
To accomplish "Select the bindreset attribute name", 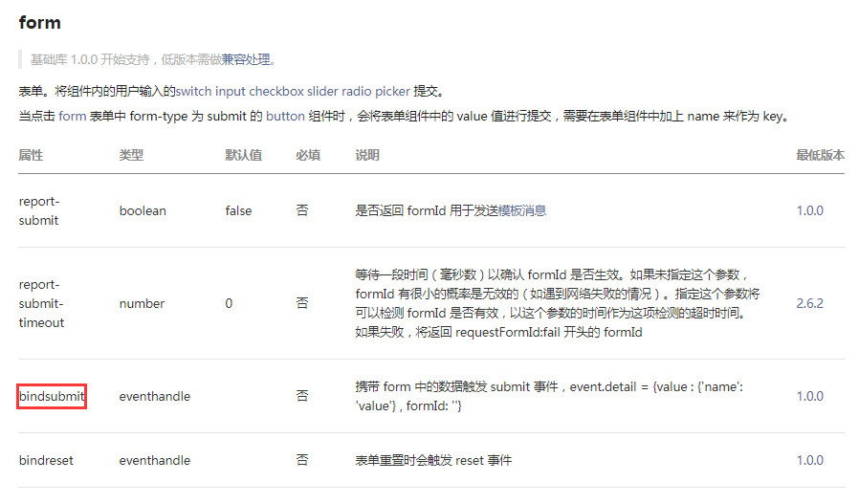I will tap(46, 460).
